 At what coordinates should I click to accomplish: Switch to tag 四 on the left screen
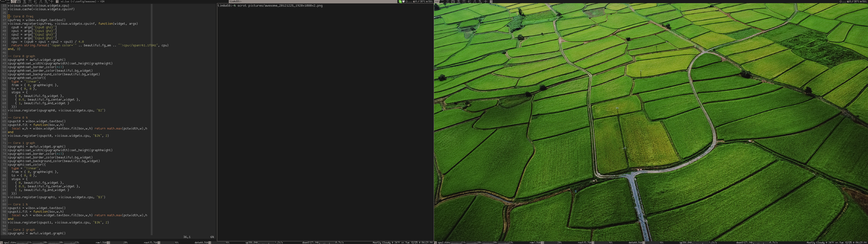click(19, 2)
